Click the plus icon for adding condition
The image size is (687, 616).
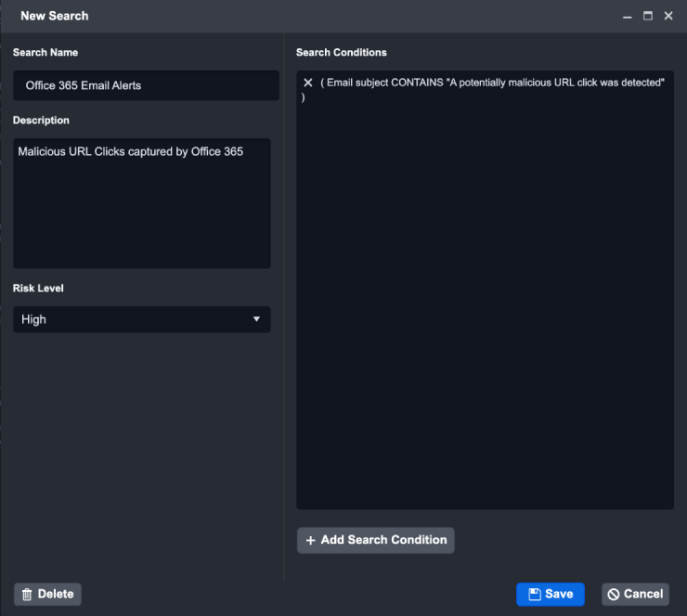click(x=311, y=540)
